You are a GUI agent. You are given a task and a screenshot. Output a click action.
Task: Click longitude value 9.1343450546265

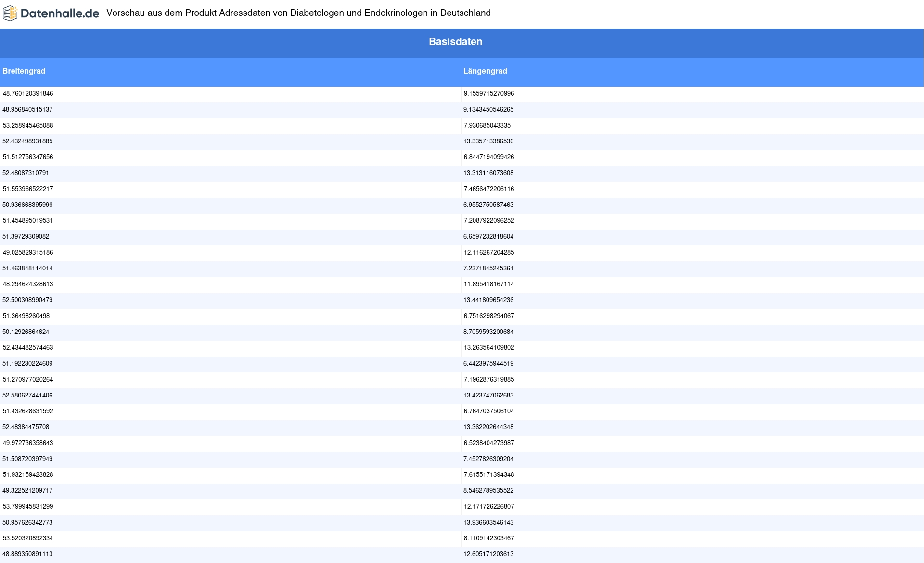488,110
